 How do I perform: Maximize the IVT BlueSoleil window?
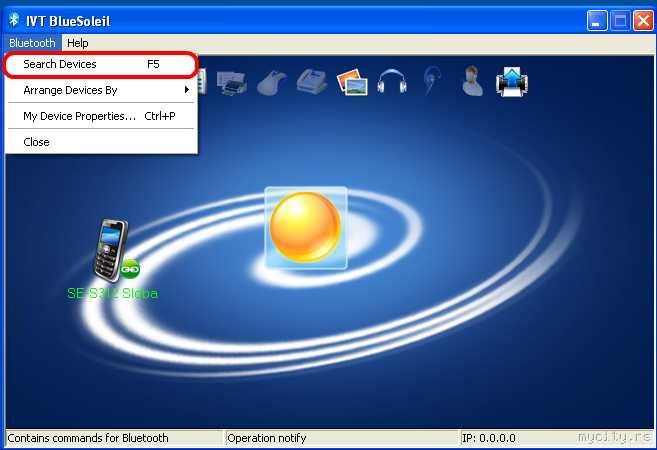pyautogui.click(x=620, y=21)
